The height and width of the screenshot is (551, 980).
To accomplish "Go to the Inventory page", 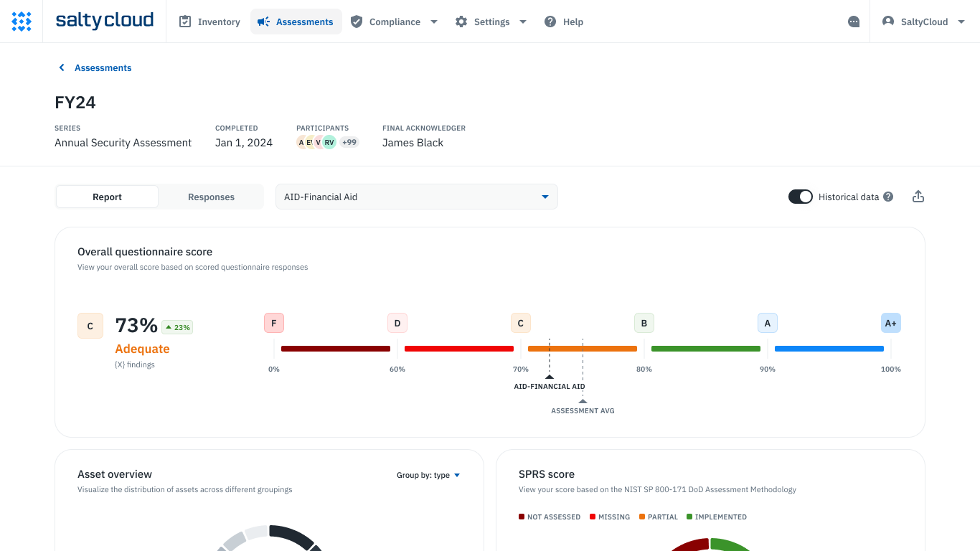I will click(x=209, y=22).
